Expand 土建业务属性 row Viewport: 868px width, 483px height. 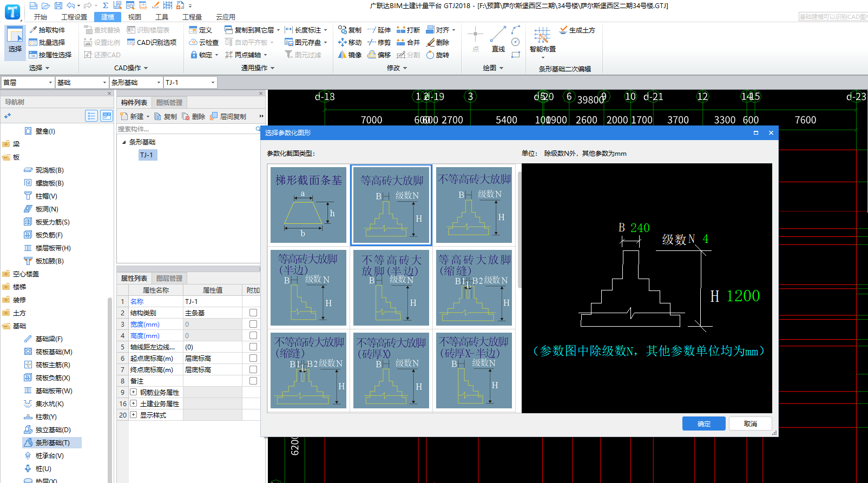[x=133, y=403]
